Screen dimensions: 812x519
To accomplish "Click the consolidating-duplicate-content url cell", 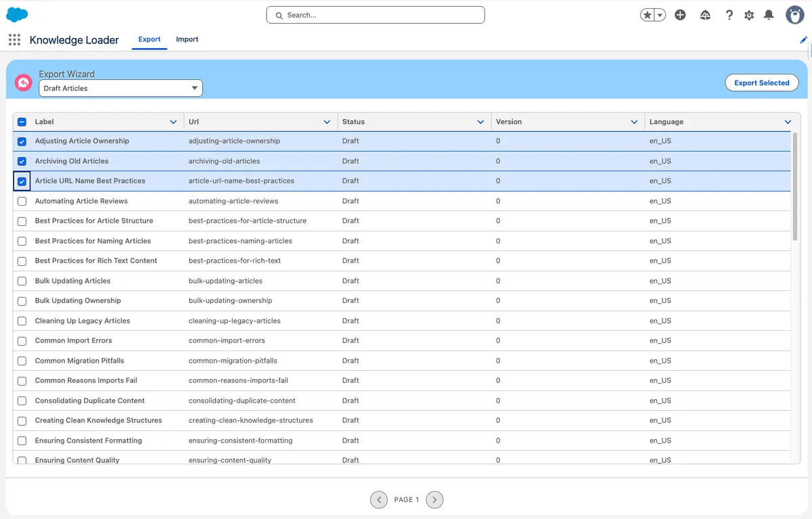I will (242, 401).
